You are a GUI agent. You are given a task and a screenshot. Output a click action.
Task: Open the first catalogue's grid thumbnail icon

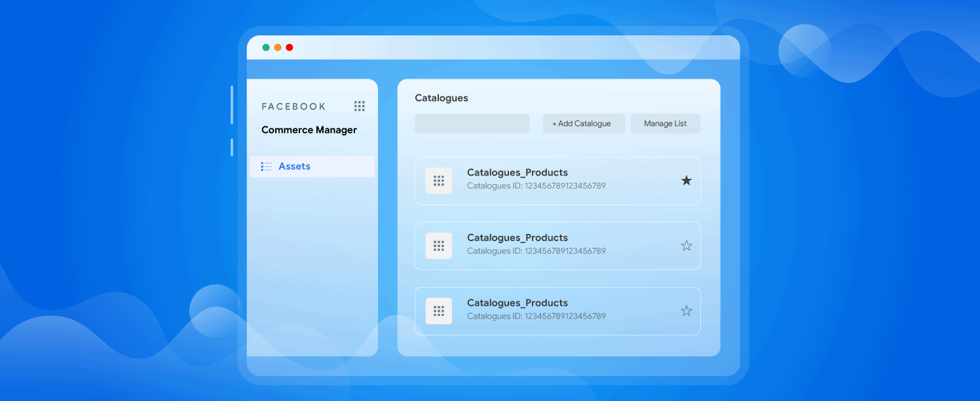[438, 180]
